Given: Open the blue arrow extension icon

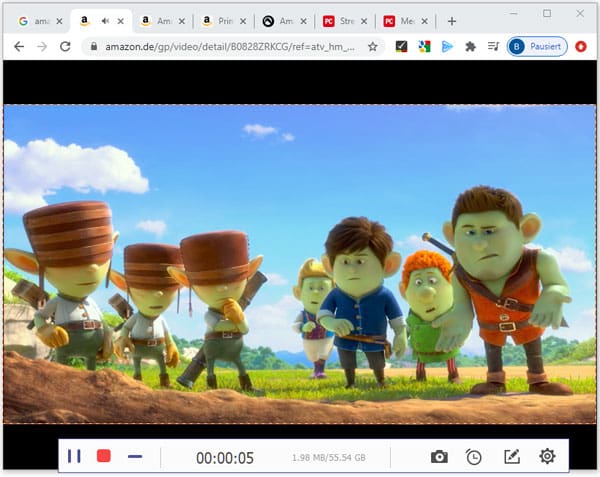Looking at the screenshot, I should 447,47.
